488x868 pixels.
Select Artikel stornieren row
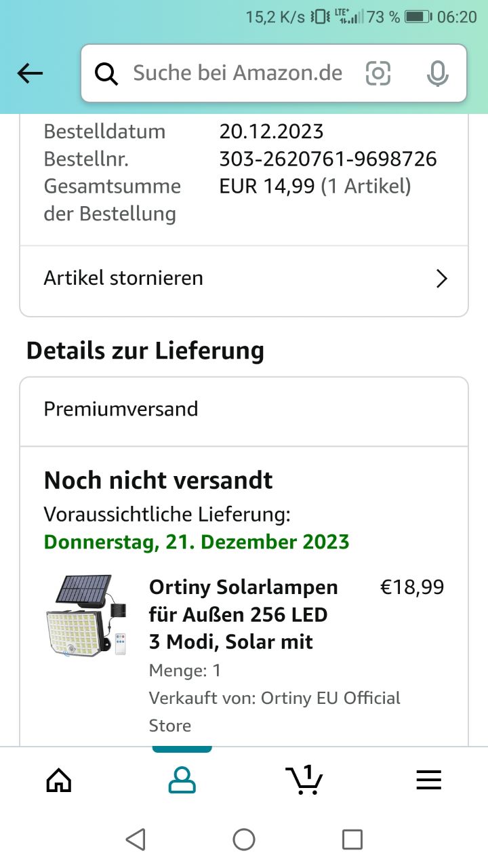tap(244, 279)
